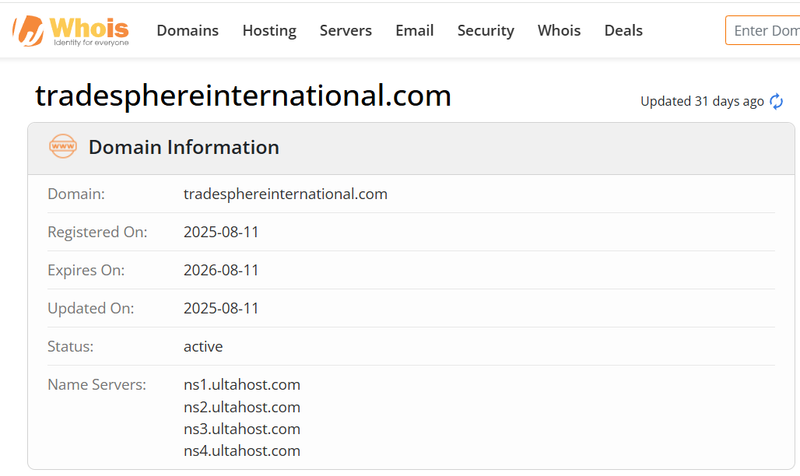Select name server ns4.ultahost.com

tap(242, 451)
